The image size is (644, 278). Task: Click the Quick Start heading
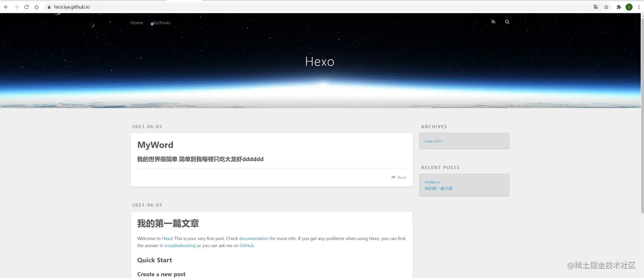155,260
